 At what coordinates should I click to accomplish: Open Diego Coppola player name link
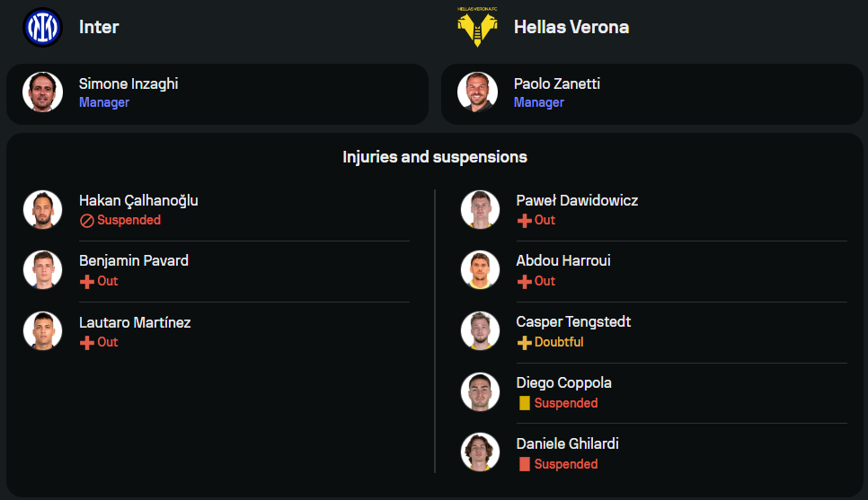click(x=563, y=383)
